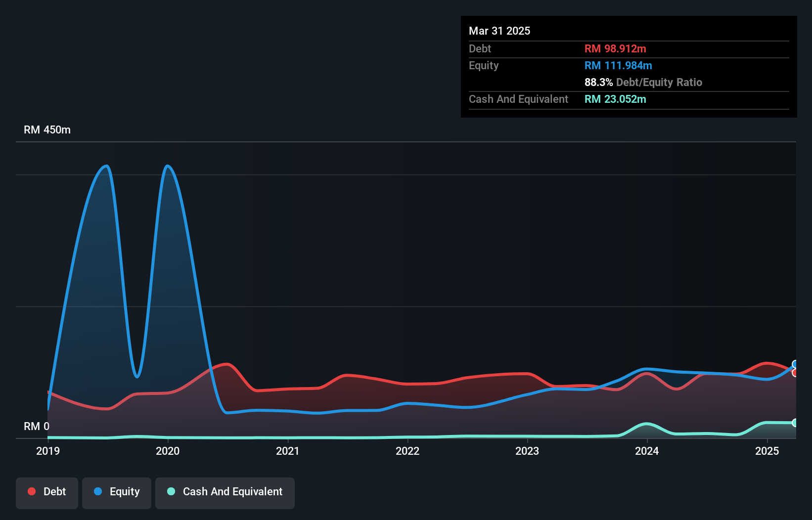The height and width of the screenshot is (520, 812).
Task: Select the teal Cash endpoint marker on chart
Action: click(x=795, y=423)
